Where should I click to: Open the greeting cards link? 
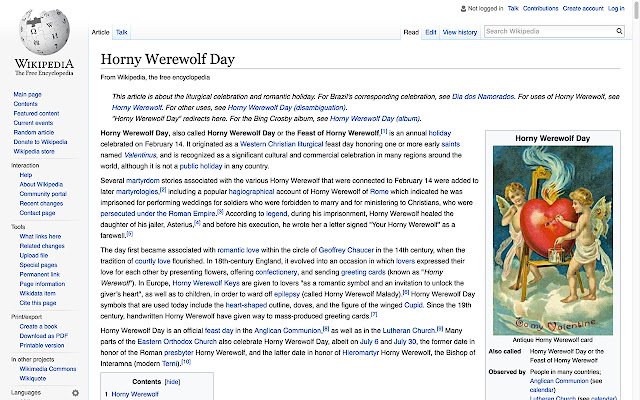[363, 272]
